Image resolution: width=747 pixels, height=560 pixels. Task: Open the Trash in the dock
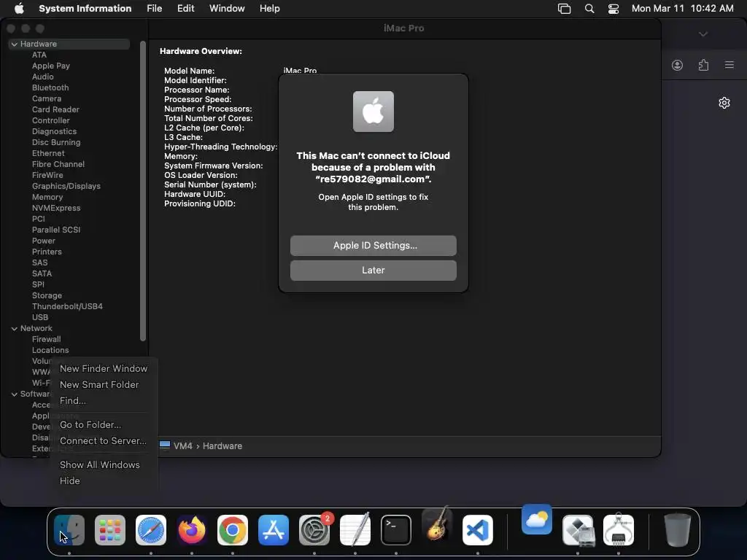click(677, 530)
